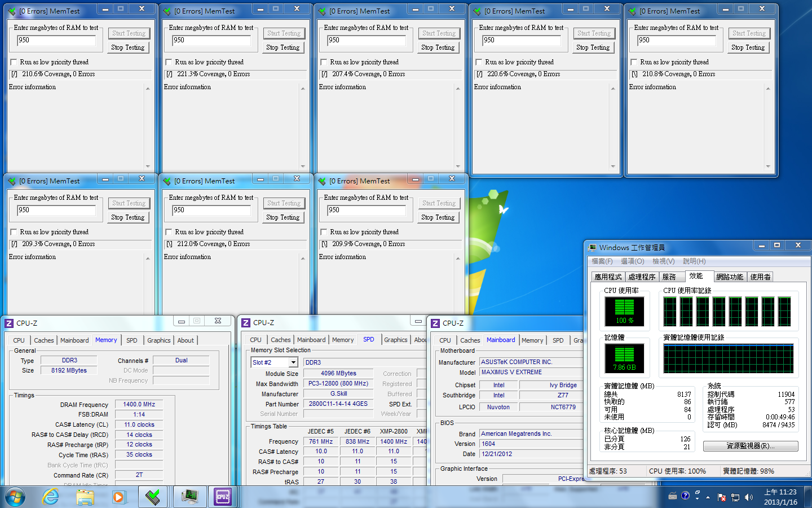Stop Testing in 209.9% coverage MemTest window

coord(438,217)
